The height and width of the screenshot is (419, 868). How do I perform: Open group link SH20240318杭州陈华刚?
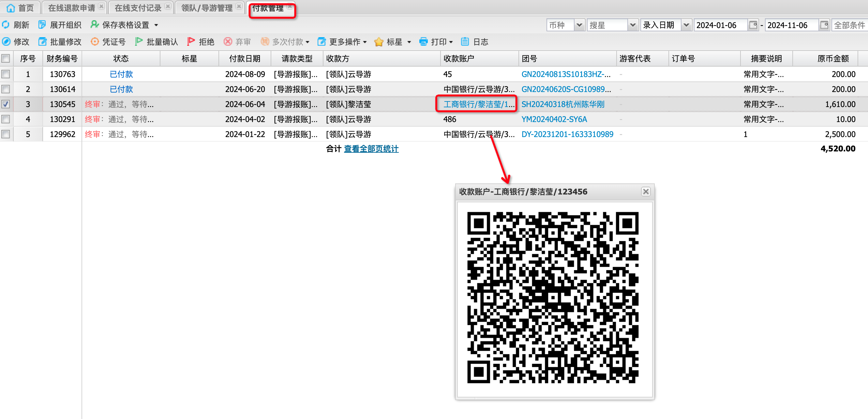(563, 104)
